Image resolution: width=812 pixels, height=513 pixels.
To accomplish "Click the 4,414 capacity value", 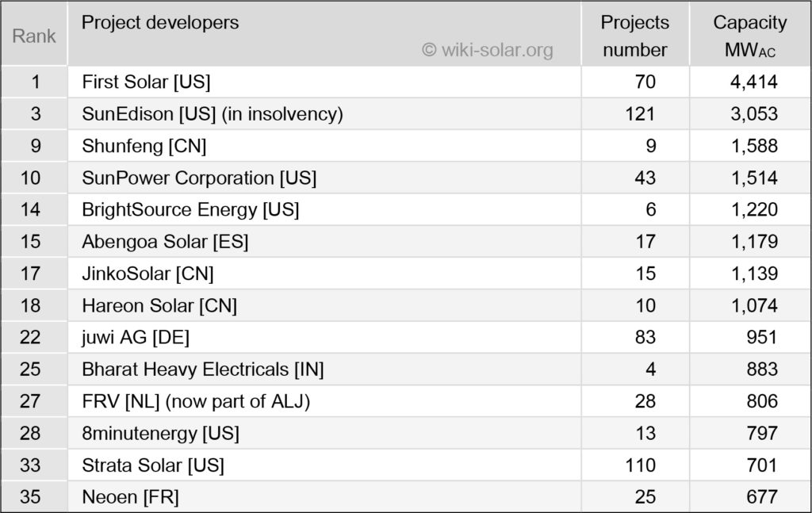I will (x=754, y=82).
